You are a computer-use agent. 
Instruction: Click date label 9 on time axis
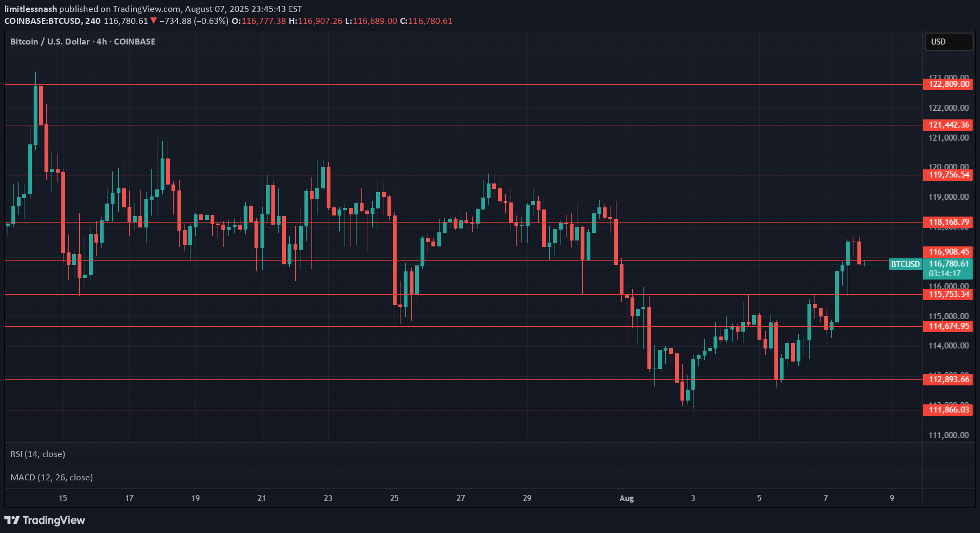(892, 498)
